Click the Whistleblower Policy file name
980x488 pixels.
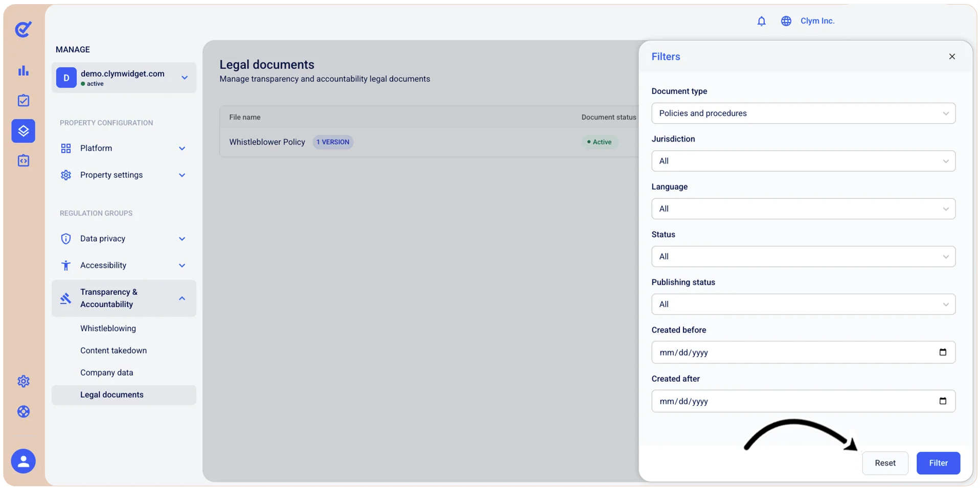point(267,142)
